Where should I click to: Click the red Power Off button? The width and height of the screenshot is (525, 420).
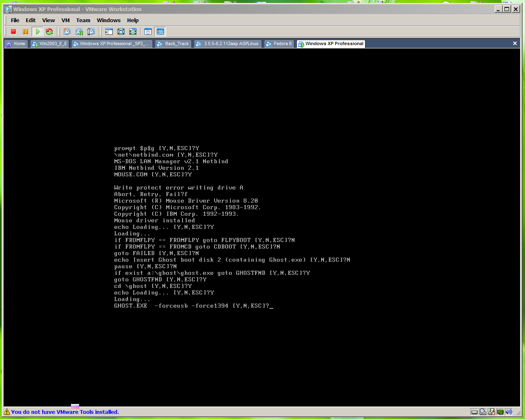point(13,32)
